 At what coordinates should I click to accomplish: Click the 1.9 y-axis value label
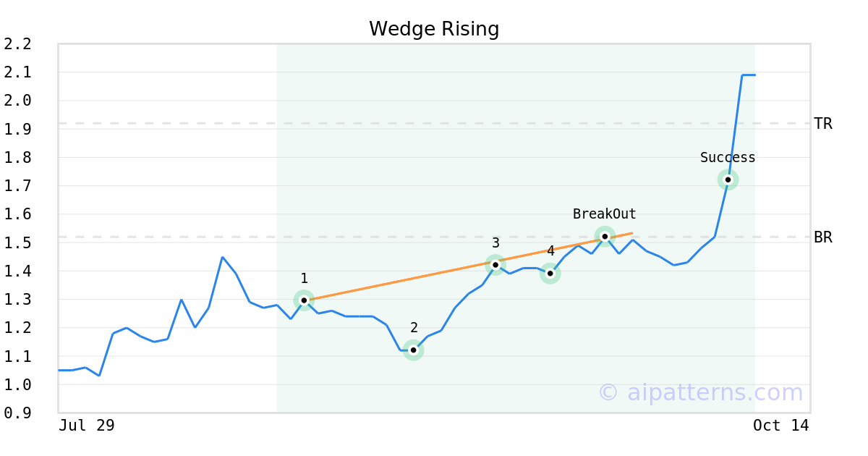tap(17, 129)
